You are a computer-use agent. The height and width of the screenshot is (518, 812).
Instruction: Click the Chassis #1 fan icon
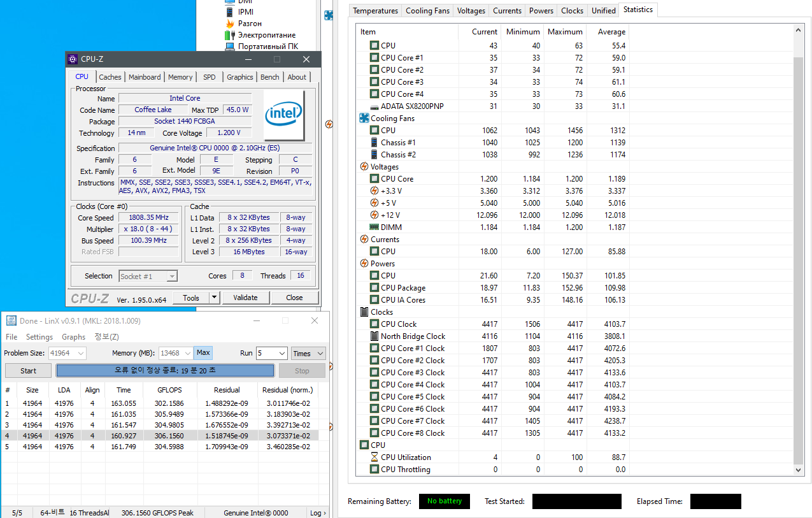[374, 143]
